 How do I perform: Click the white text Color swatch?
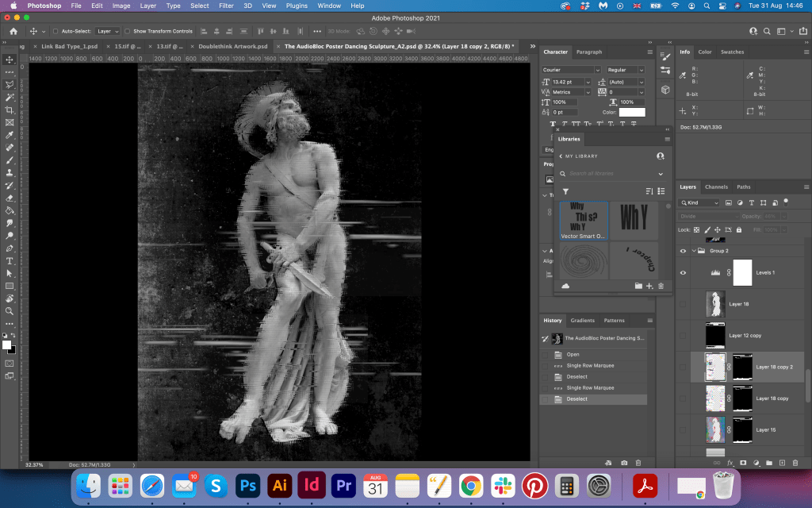pos(632,112)
